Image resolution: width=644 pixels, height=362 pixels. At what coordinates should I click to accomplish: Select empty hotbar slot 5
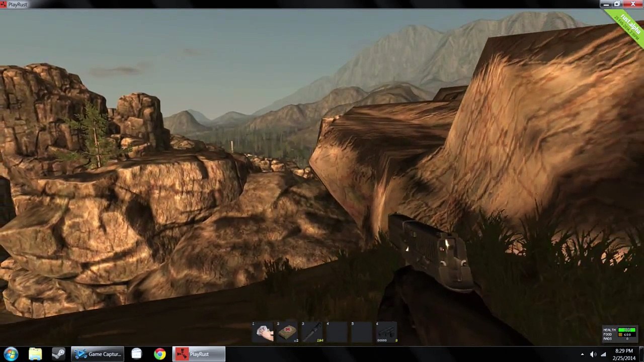pyautogui.click(x=362, y=332)
